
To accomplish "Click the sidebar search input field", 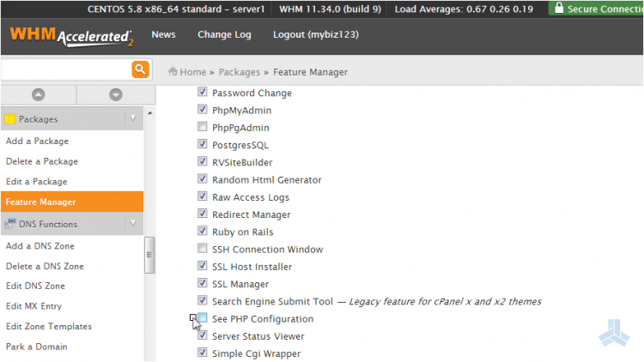I will 64,69.
